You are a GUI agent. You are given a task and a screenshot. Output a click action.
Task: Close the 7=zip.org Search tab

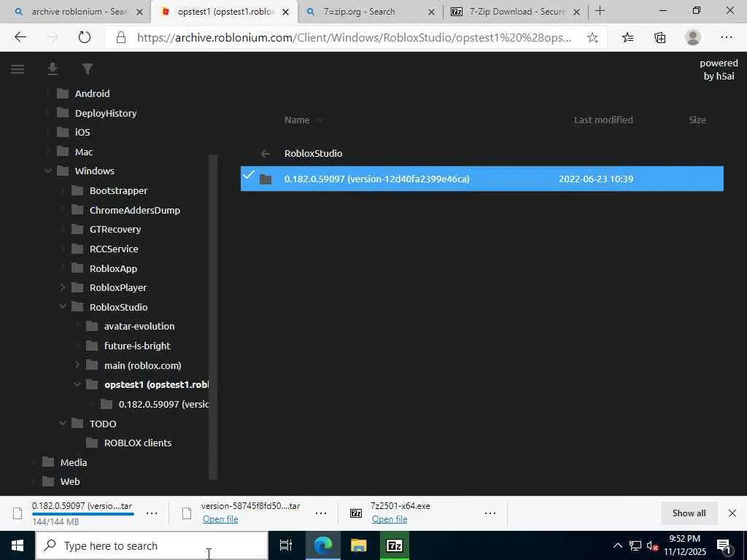(x=431, y=12)
